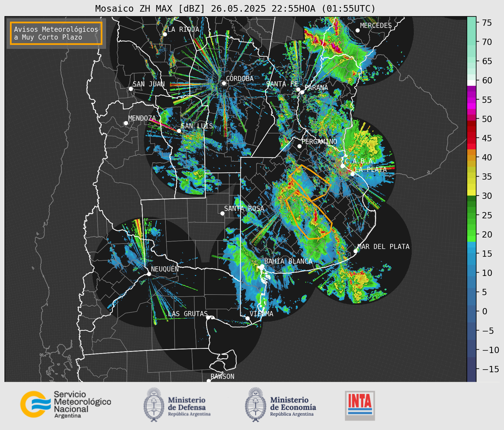Click the VIEDMA city marker dot
The height and width of the screenshot is (430, 504).
[x=247, y=318]
